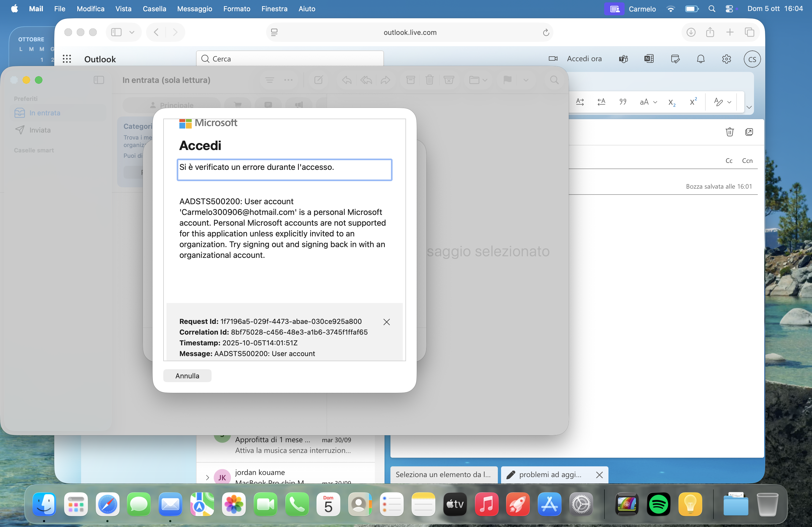Show Safari tab overview

coord(749,32)
